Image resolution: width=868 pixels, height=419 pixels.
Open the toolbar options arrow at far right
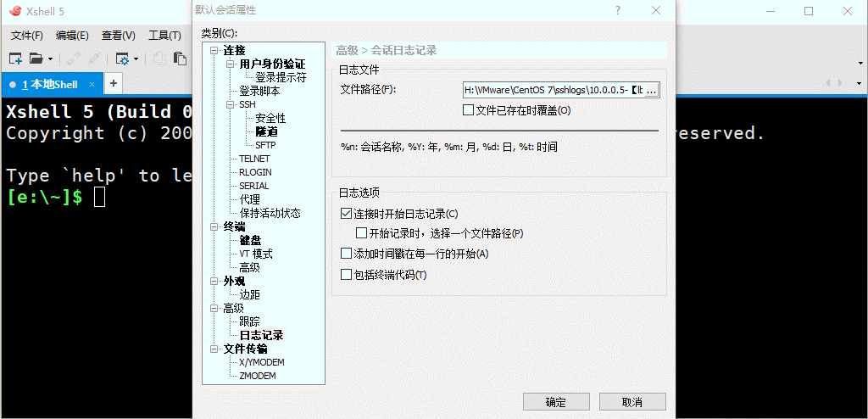coord(860,62)
